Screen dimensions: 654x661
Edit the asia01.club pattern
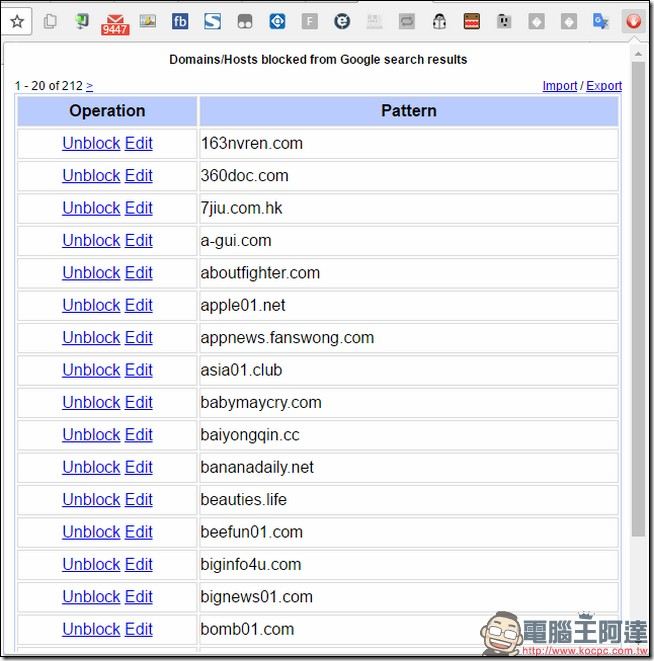pos(139,370)
